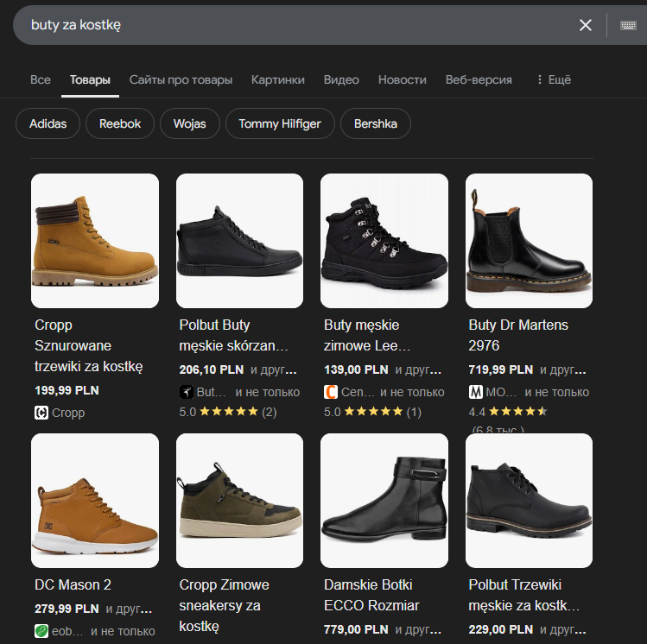Viewport: 647px width, 644px height.
Task: Open Polbut Buty męskie skórzan... title link
Action: (233, 335)
